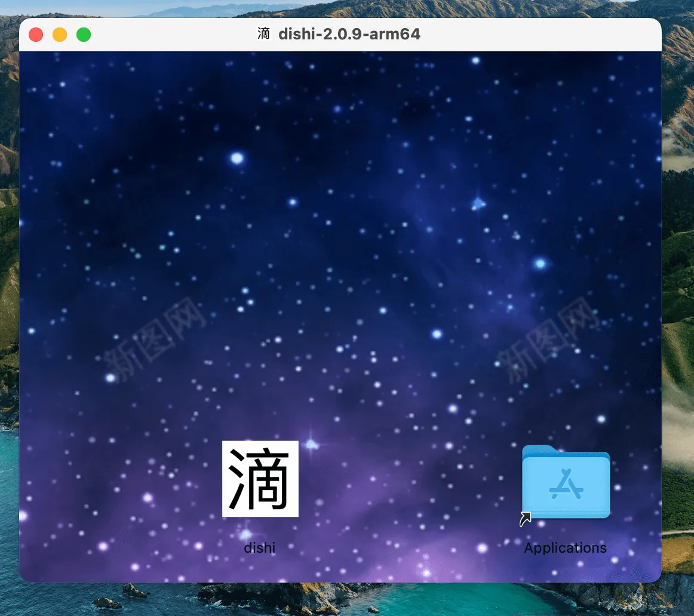Click the alias arrow badge on Applications folder

[x=526, y=519]
